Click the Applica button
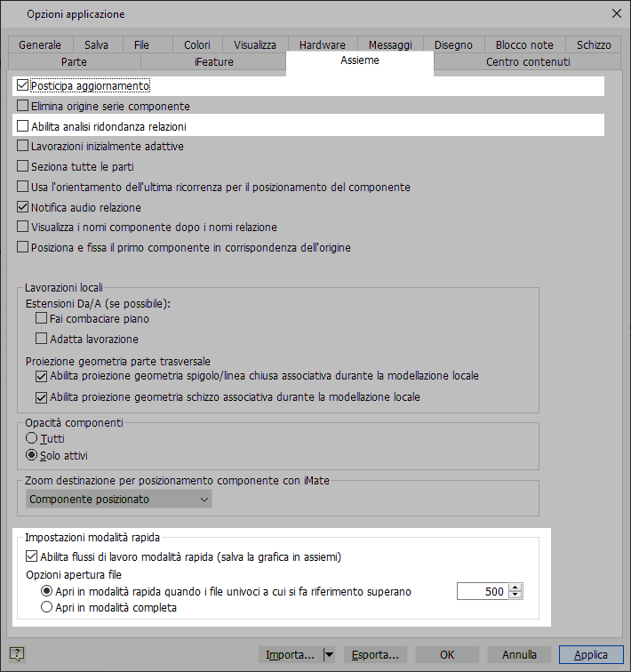Screen dimensions: 631x672 point(591,654)
